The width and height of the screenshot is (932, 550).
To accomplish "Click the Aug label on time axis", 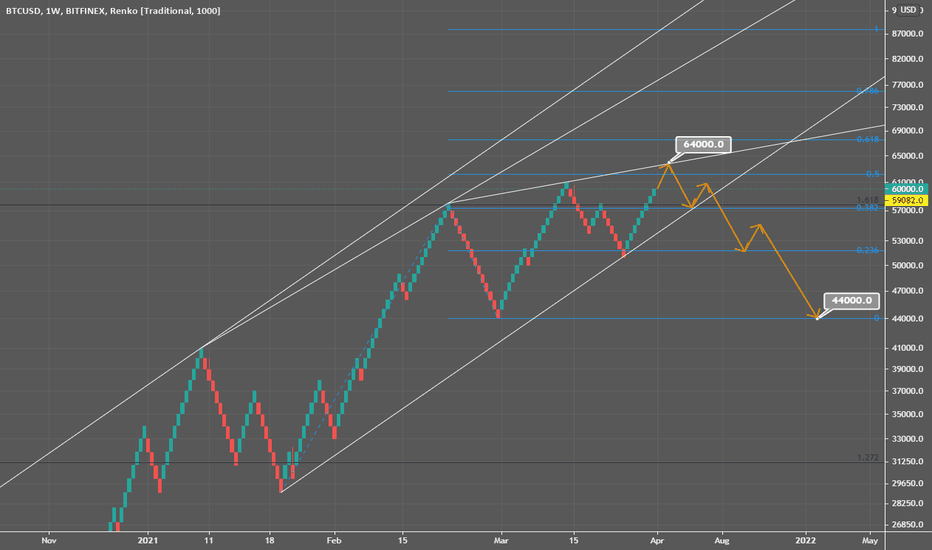I will [722, 540].
